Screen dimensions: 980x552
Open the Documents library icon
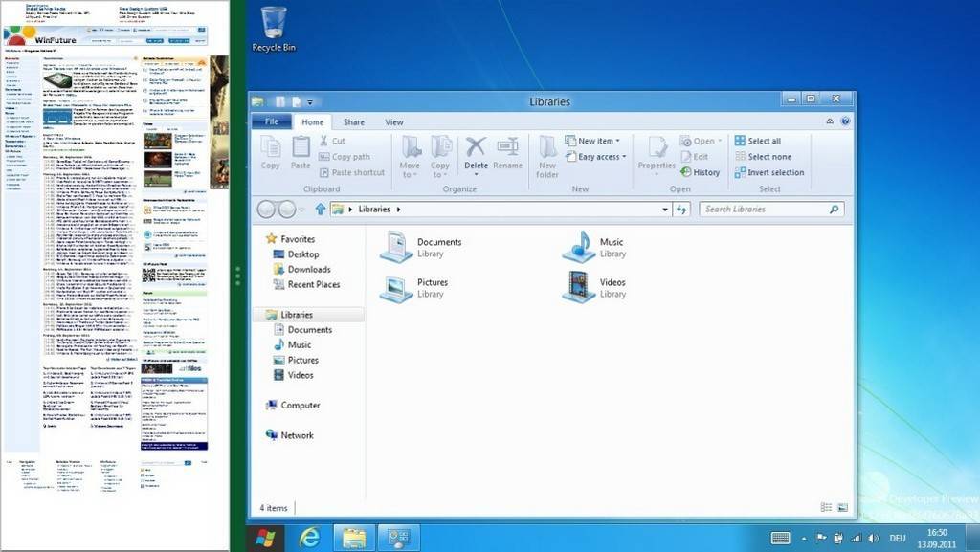pos(396,247)
